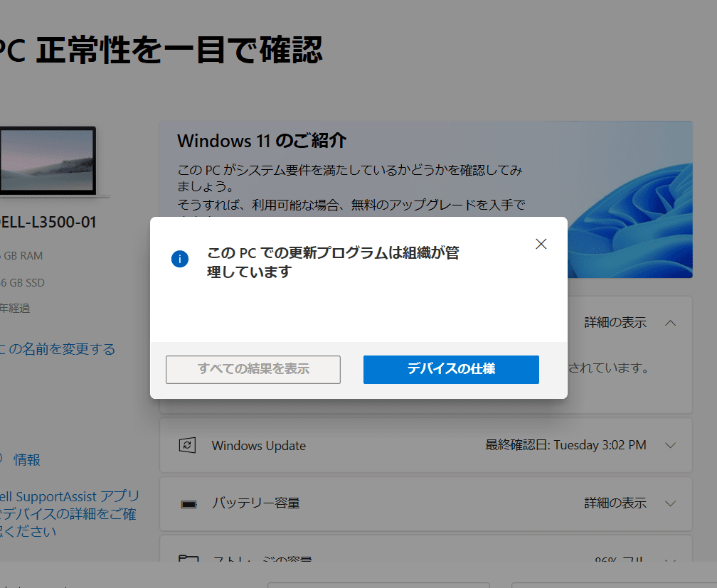Close the update management dialog
Image resolution: width=717 pixels, height=588 pixels.
click(x=541, y=244)
